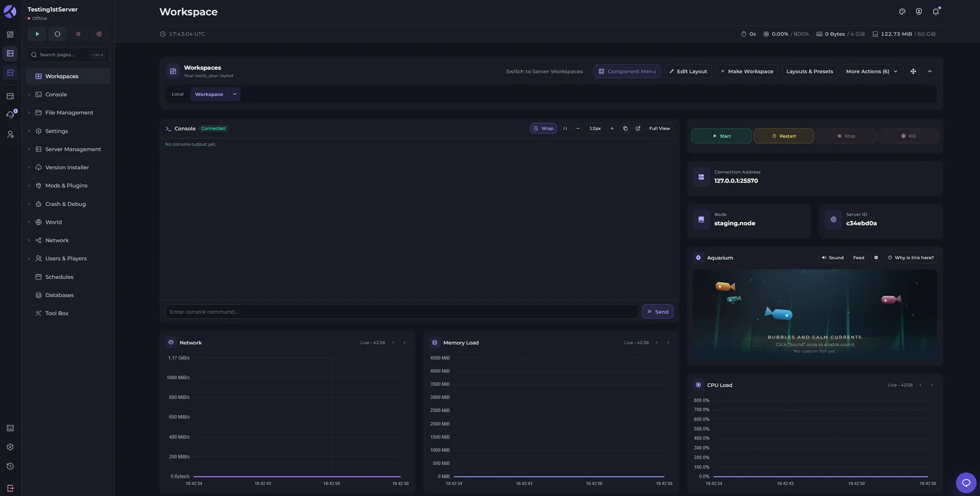The width and height of the screenshot is (980, 496).
Task: Copy console output with the copy icon
Action: tap(625, 129)
